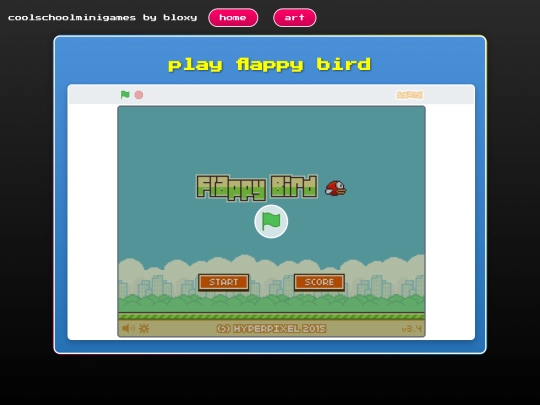540x405 pixels.
Task: Click the large green flag play overlay
Action: click(271, 221)
